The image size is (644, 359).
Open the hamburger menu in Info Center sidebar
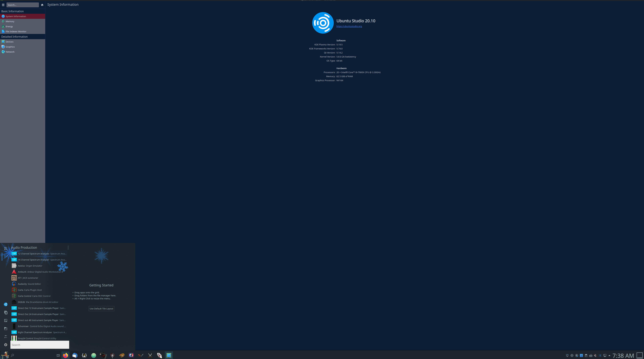pos(3,5)
